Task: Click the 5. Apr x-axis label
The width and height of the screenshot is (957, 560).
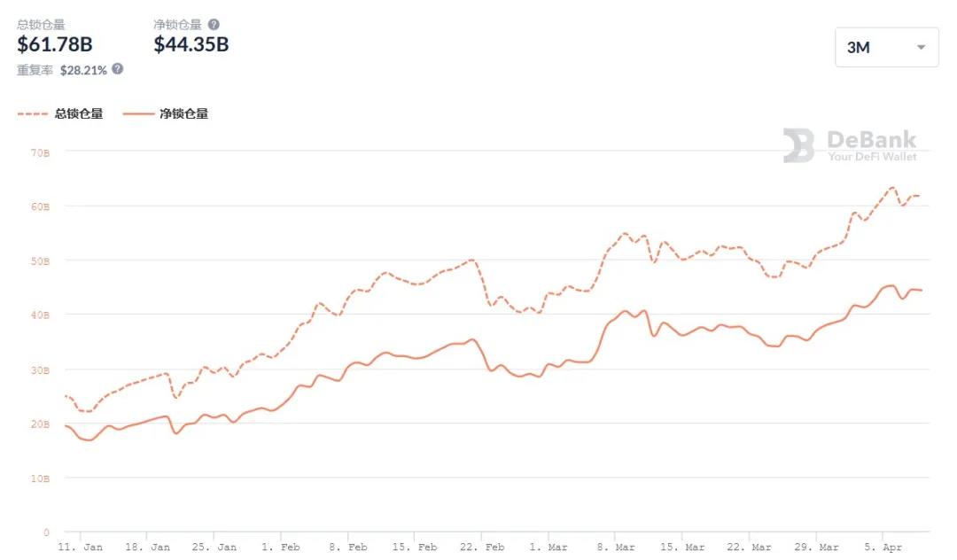Action: (884, 547)
